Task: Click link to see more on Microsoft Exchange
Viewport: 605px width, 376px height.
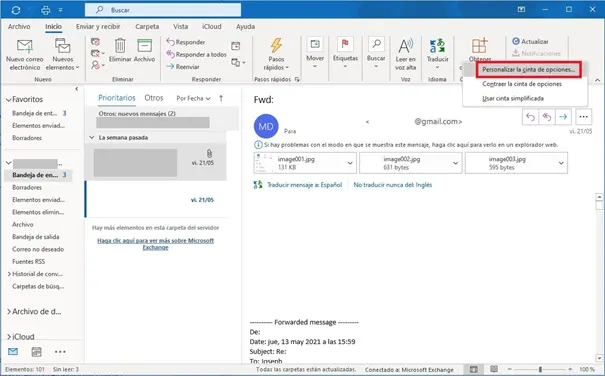Action: [155, 244]
